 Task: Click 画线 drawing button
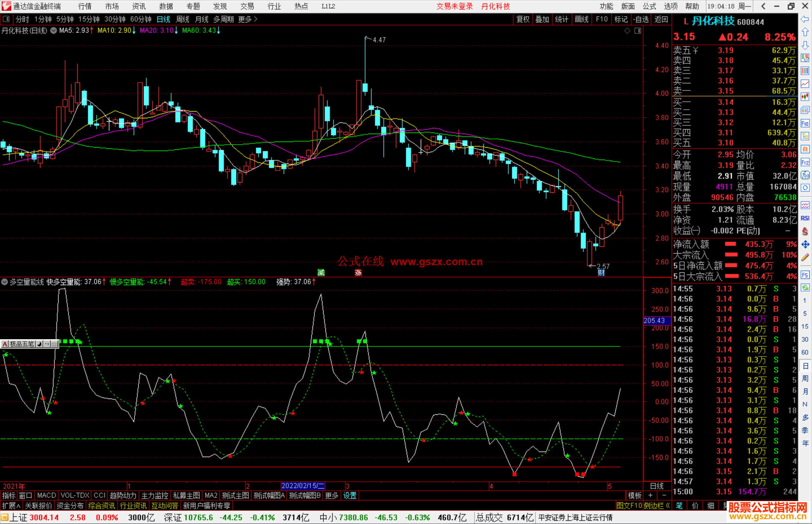coord(582,19)
